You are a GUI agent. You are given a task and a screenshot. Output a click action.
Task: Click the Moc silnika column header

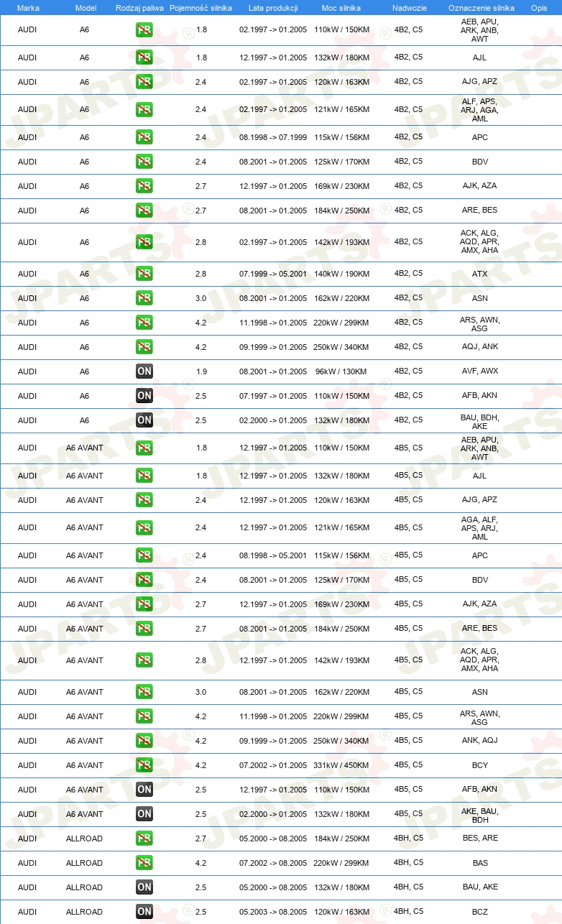[341, 7]
